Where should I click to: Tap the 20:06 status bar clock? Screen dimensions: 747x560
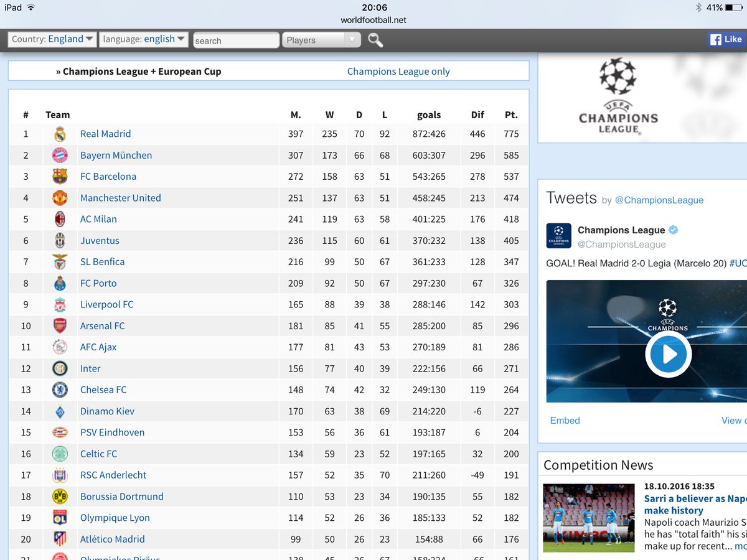point(375,7)
